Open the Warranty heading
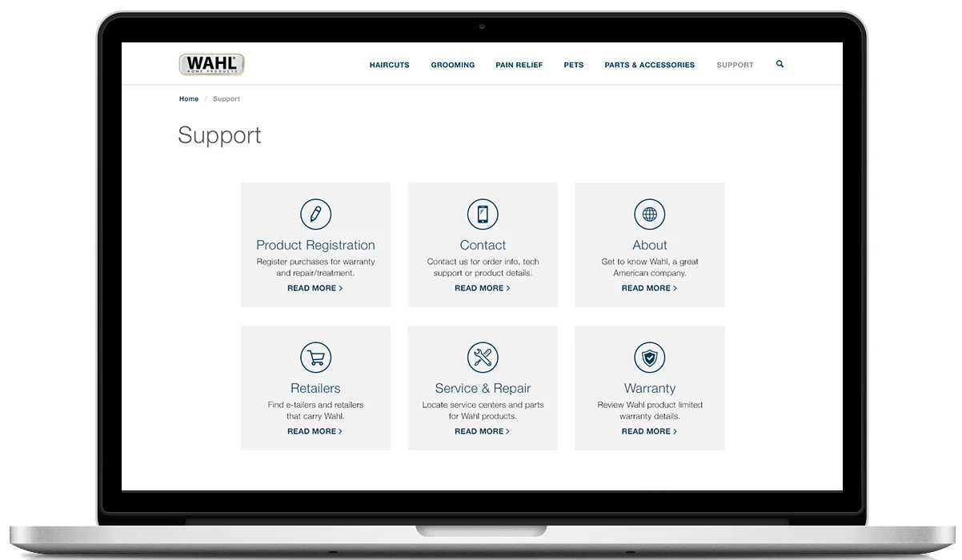This screenshot has height=560, width=962. 650,389
